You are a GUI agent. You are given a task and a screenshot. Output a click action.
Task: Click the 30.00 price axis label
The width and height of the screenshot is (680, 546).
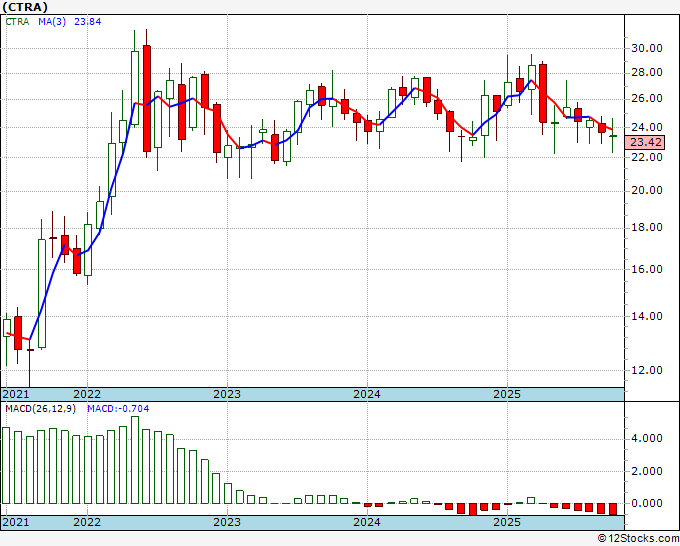646,48
